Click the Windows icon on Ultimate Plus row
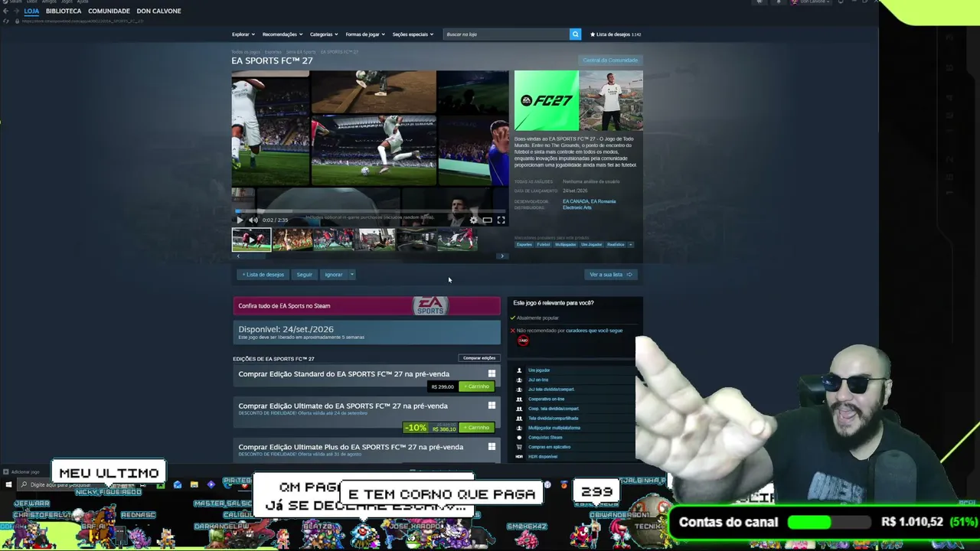 click(492, 447)
